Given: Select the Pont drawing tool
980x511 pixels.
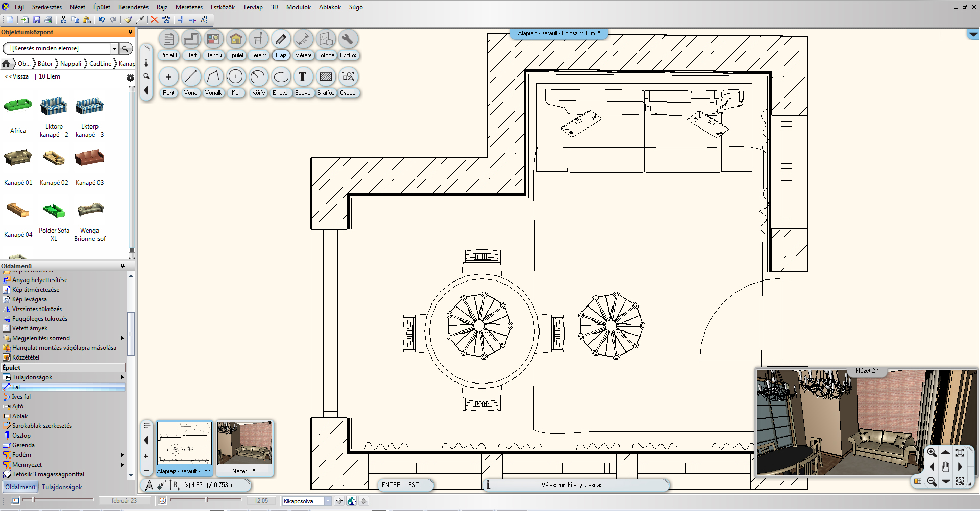Looking at the screenshot, I should click(168, 77).
